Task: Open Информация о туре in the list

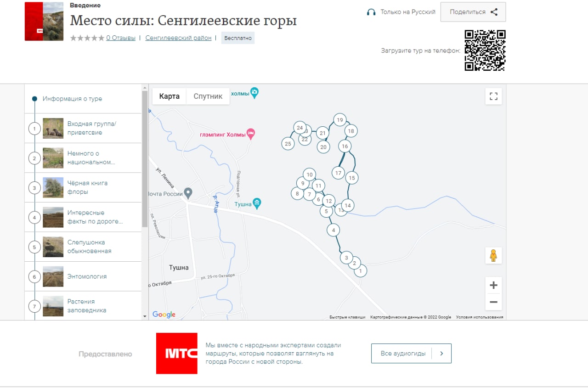Action: click(x=72, y=99)
